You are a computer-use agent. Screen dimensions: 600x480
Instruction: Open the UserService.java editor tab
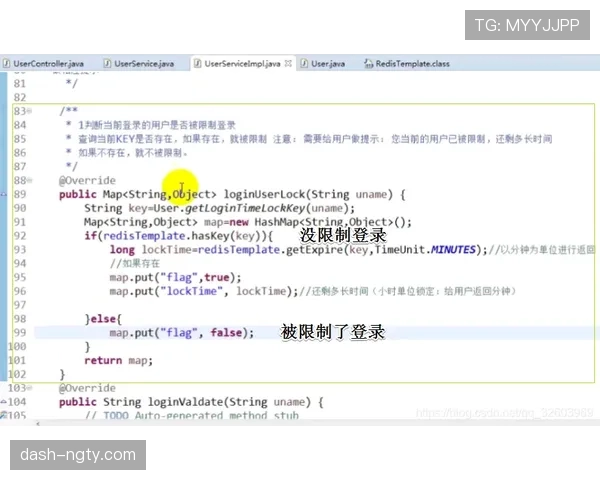[x=139, y=64]
